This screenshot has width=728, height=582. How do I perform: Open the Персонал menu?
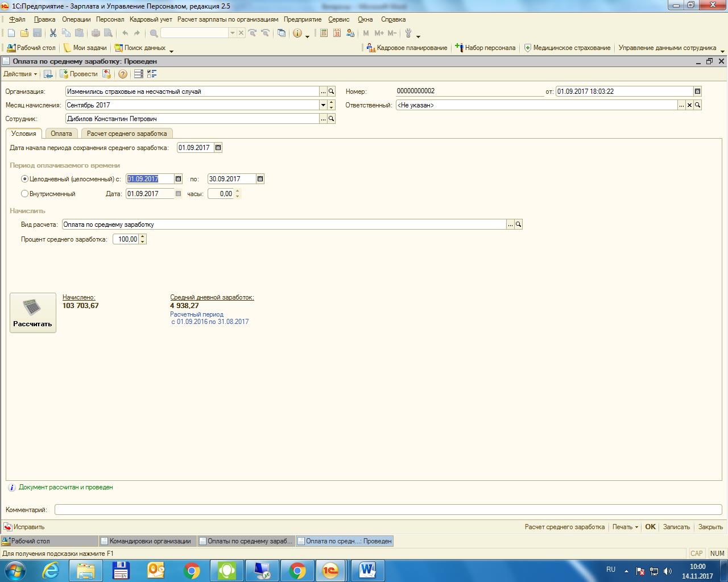[110, 19]
